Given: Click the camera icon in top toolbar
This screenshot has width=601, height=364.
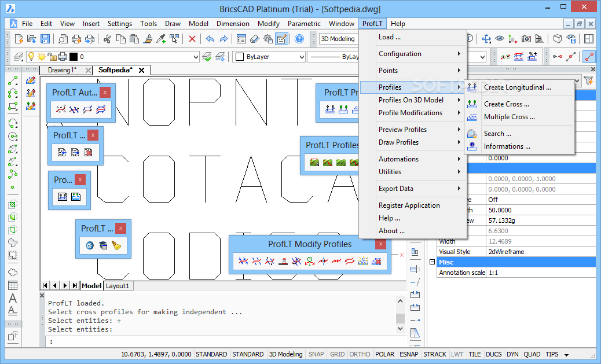Looking at the screenshot, I should click(x=526, y=39).
